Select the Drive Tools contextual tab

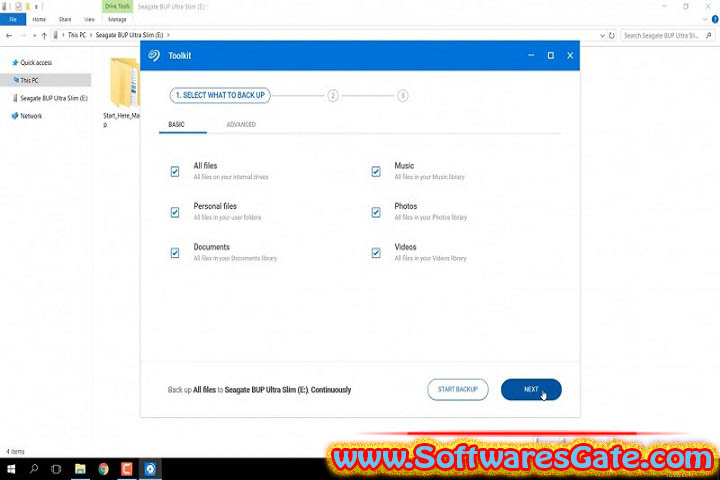[x=117, y=6]
